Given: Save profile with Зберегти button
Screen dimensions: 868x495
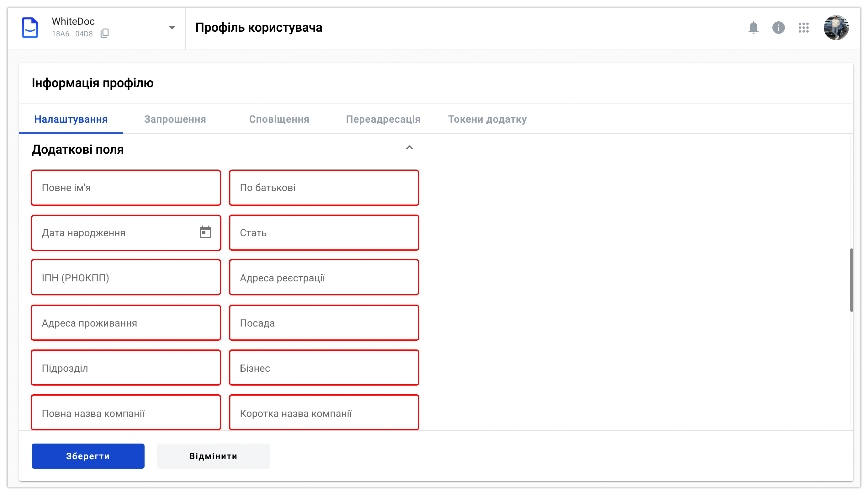Looking at the screenshot, I should click(88, 456).
